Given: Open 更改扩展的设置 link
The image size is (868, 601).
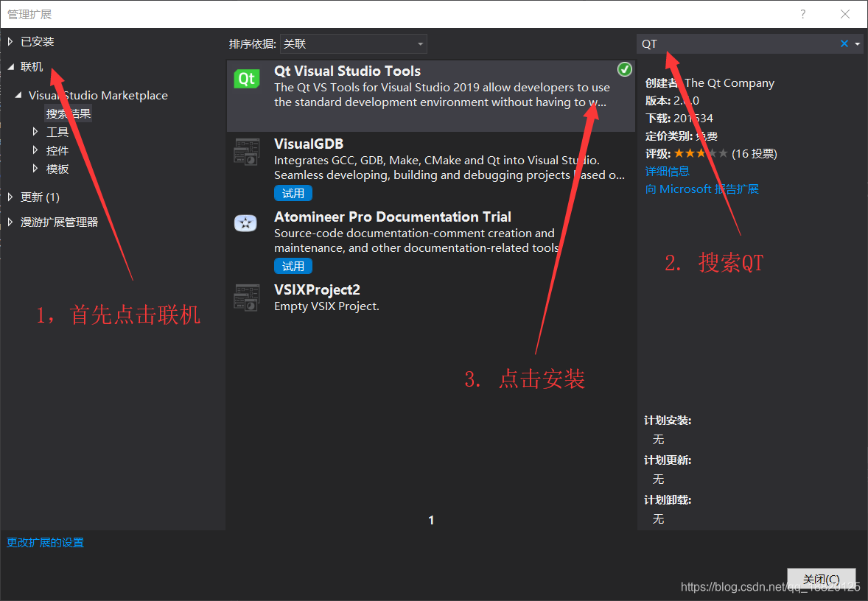Looking at the screenshot, I should [46, 542].
